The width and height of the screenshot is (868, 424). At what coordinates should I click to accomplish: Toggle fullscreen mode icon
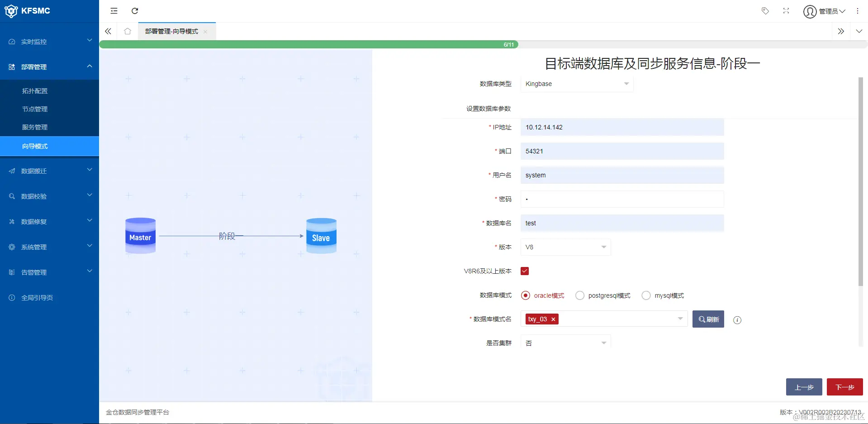point(786,11)
